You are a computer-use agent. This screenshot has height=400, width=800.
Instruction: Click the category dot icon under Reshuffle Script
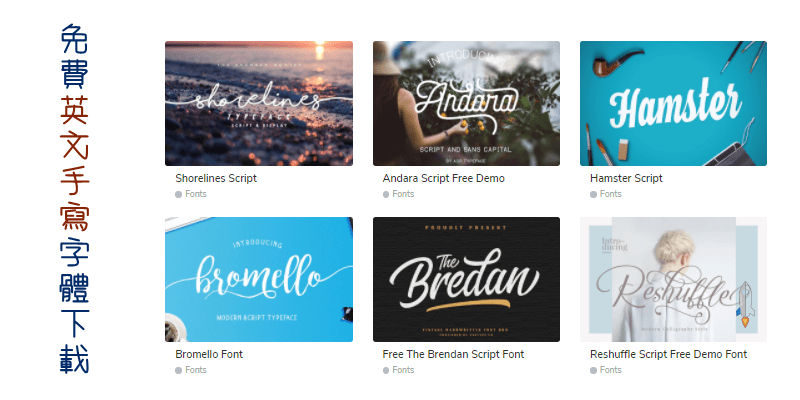(593, 370)
